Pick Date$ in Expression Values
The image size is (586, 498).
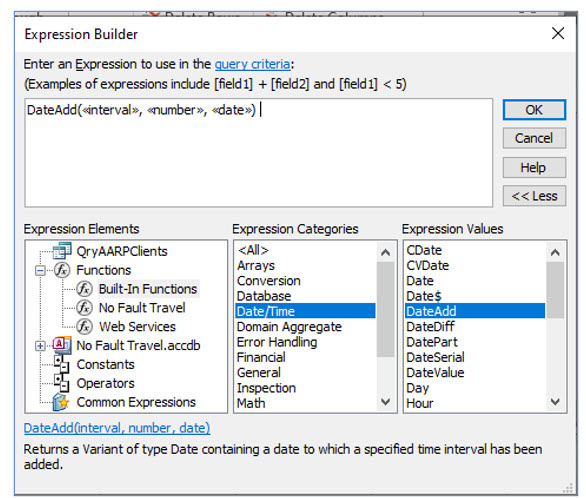point(475,296)
